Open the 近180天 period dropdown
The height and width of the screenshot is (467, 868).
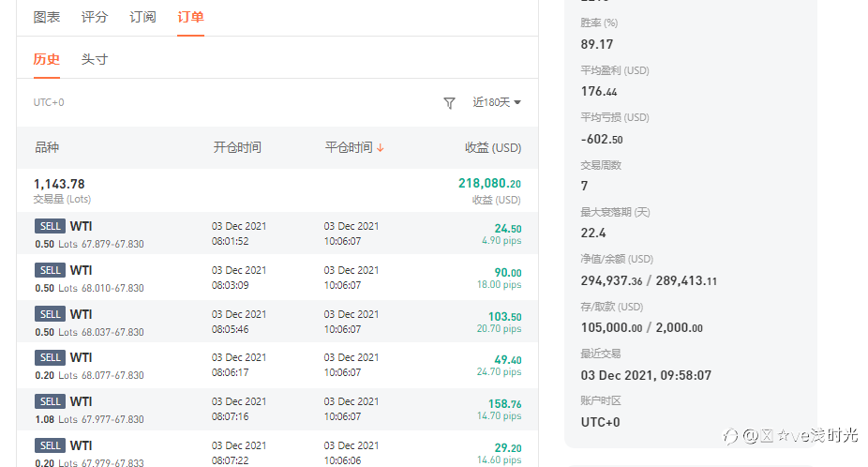point(497,102)
